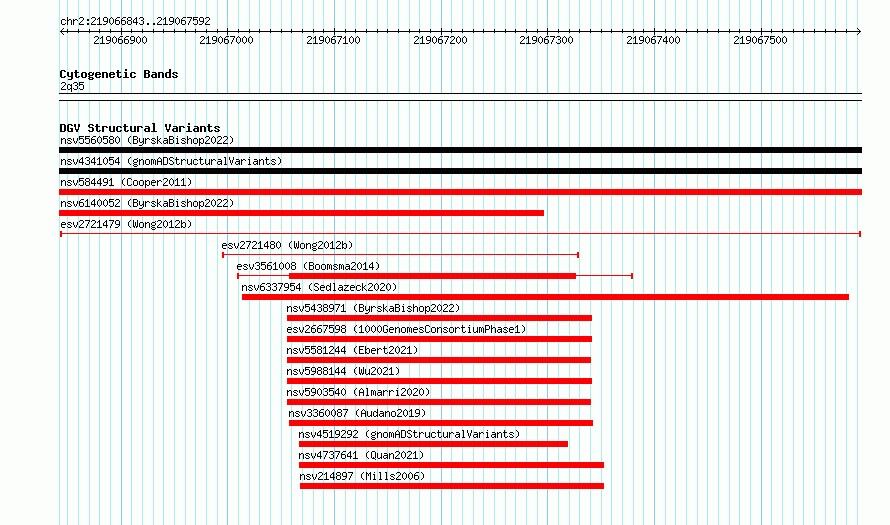This screenshot has width=890, height=525.
Task: Click ruler position 219067400
Action: (x=653, y=40)
